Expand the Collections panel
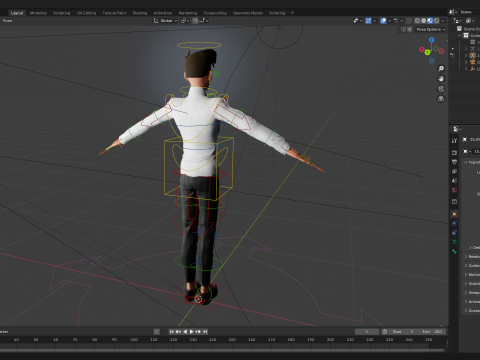Screen dimensions: 480x360 pos(466,265)
